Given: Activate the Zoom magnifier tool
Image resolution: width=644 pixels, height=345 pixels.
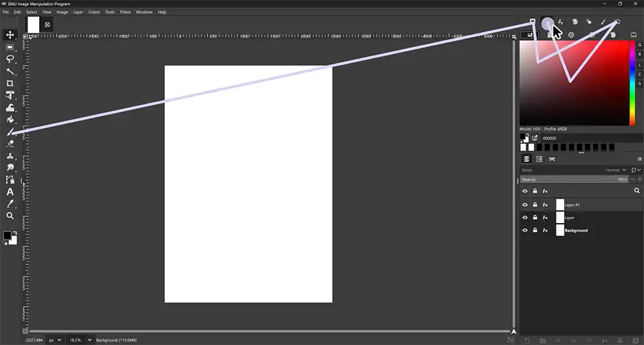Looking at the screenshot, I should click(x=10, y=216).
